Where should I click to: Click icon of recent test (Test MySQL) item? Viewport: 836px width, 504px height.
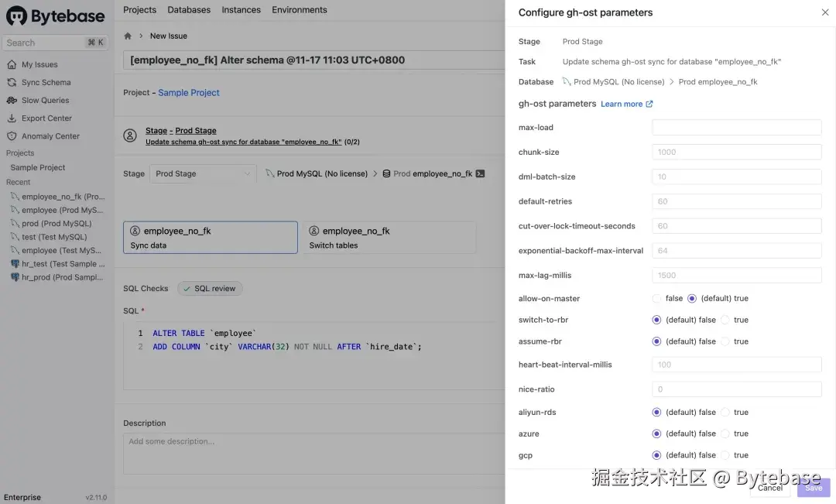pos(15,237)
